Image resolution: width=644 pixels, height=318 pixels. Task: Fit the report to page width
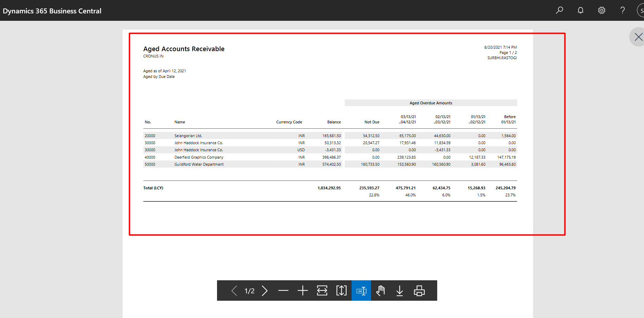[x=322, y=291]
